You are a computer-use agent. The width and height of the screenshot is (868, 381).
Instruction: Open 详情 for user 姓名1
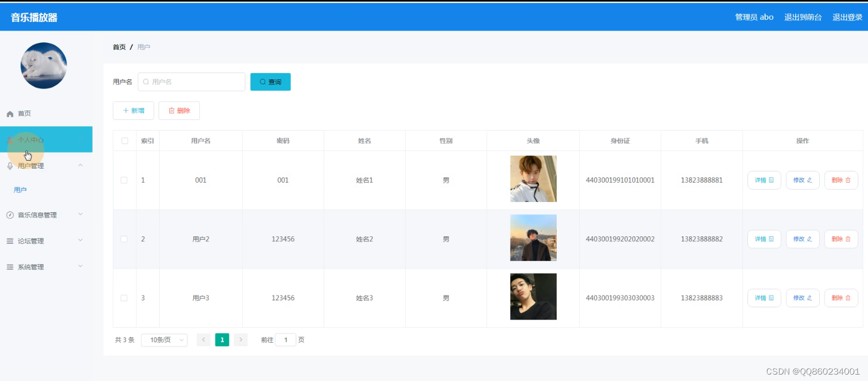click(764, 180)
